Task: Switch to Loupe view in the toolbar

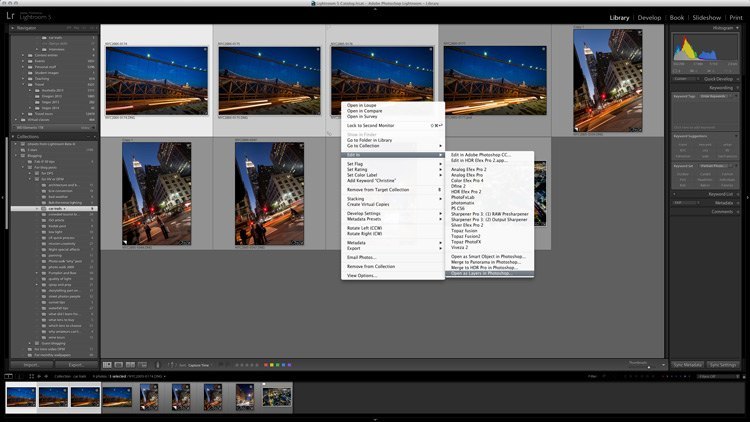Action: 119,365
